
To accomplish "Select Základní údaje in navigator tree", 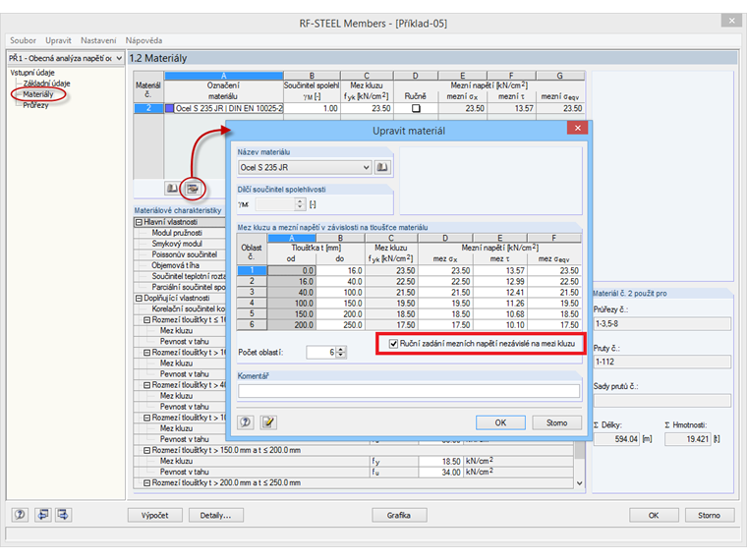I will point(47,84).
